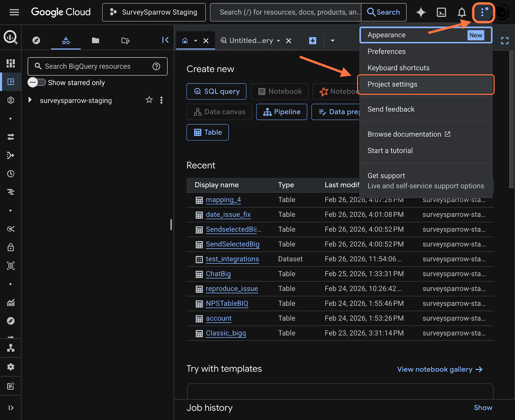Click the three-dot settings menu in header
The image size is (515, 420).
483,12
